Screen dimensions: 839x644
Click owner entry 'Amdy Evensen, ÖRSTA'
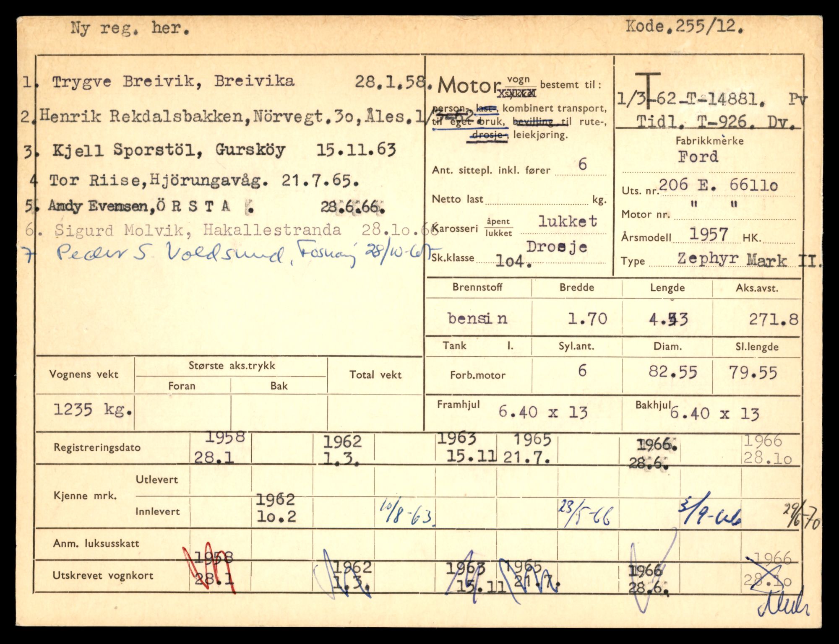click(140, 206)
